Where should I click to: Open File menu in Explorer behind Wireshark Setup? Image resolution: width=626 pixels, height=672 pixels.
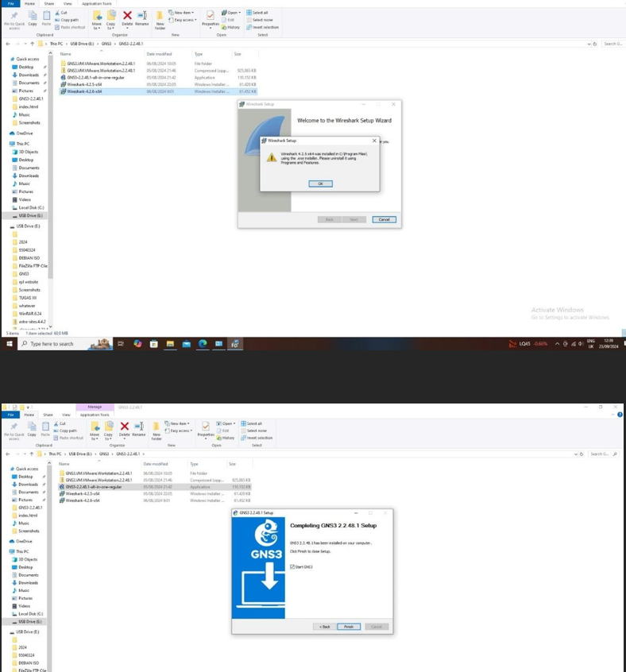pyautogui.click(x=10, y=3)
